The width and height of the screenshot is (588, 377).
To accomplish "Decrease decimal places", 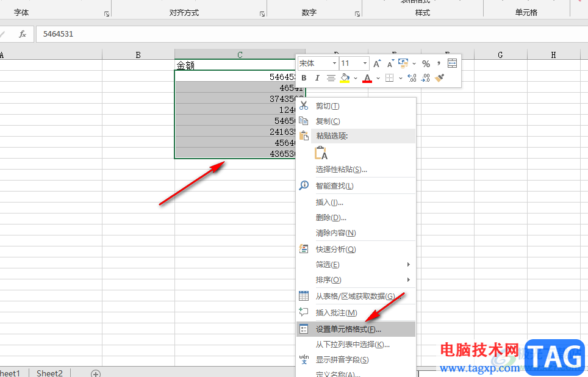I will [x=426, y=78].
